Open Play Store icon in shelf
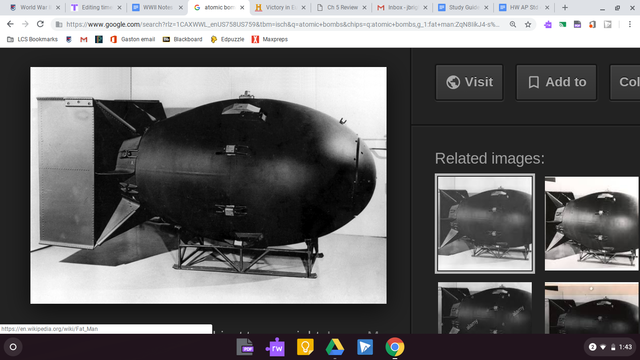This screenshot has width=640, height=360. 365,347
